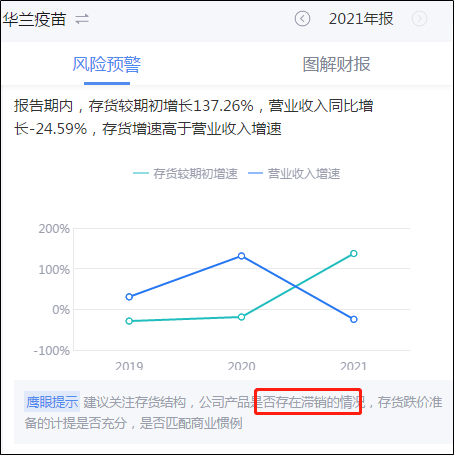Switch to the 图解财报 tab
The width and height of the screenshot is (454, 455).
pos(336,64)
